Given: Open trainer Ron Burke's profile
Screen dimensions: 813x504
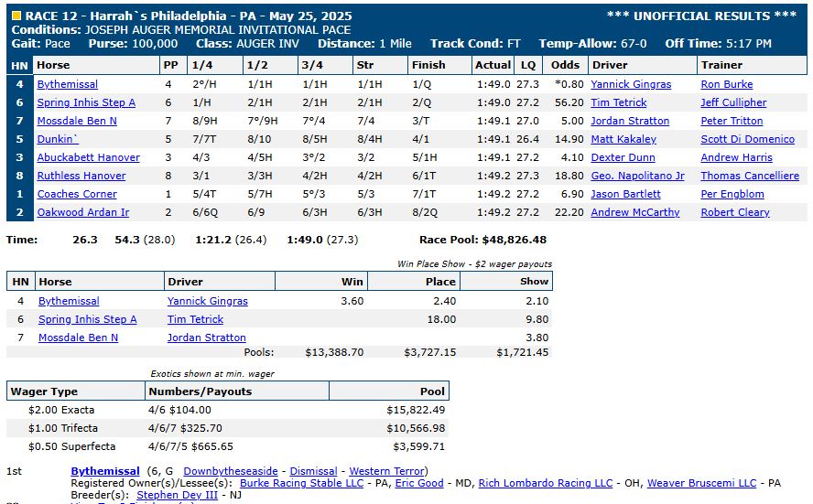Looking at the screenshot, I should tap(726, 84).
